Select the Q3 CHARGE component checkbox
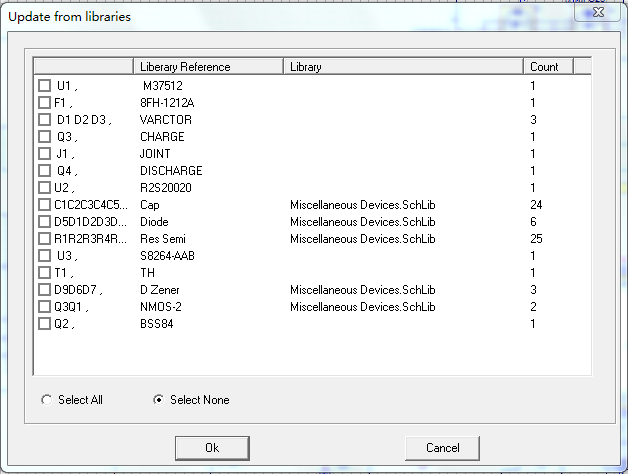This screenshot has height=474, width=628. click(44, 137)
